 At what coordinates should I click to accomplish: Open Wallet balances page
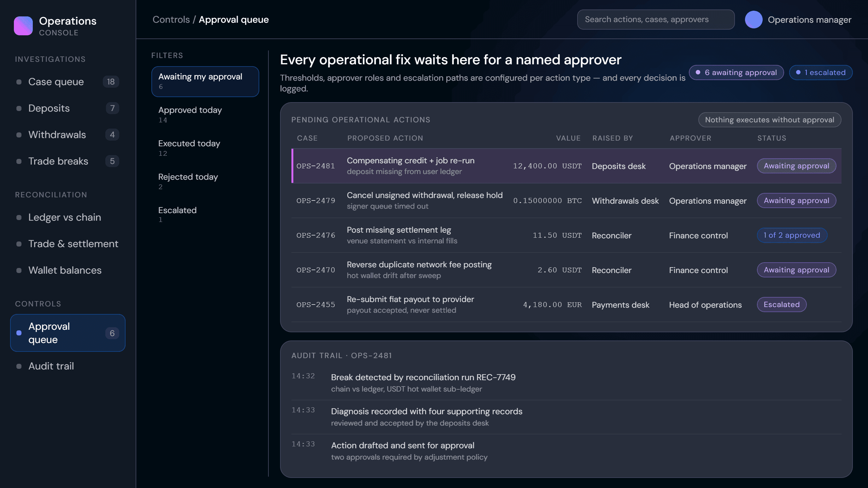click(x=68, y=270)
